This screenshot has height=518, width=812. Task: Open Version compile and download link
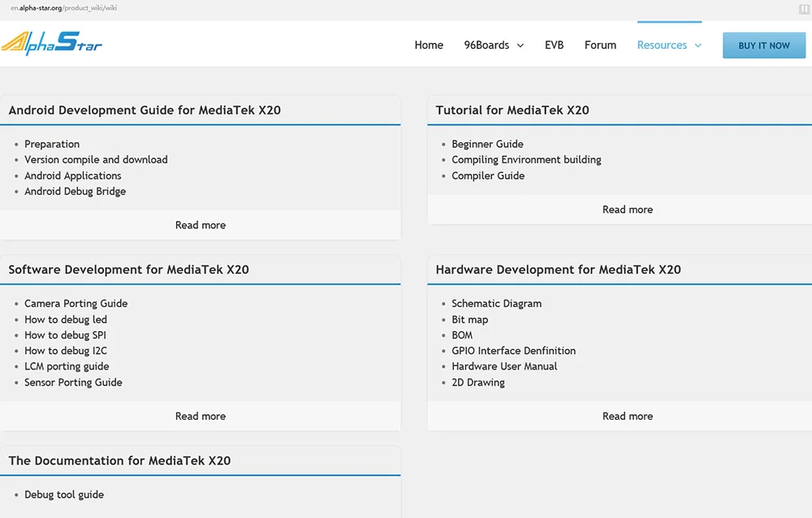[96, 160]
